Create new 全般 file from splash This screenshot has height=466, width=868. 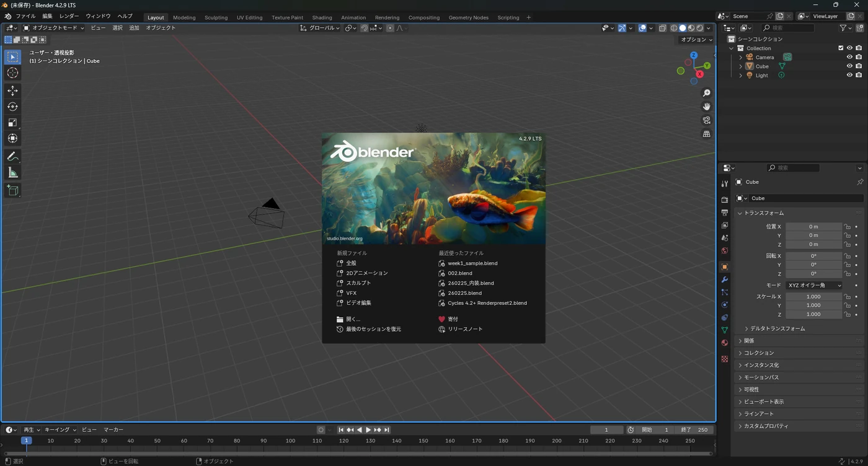point(351,263)
